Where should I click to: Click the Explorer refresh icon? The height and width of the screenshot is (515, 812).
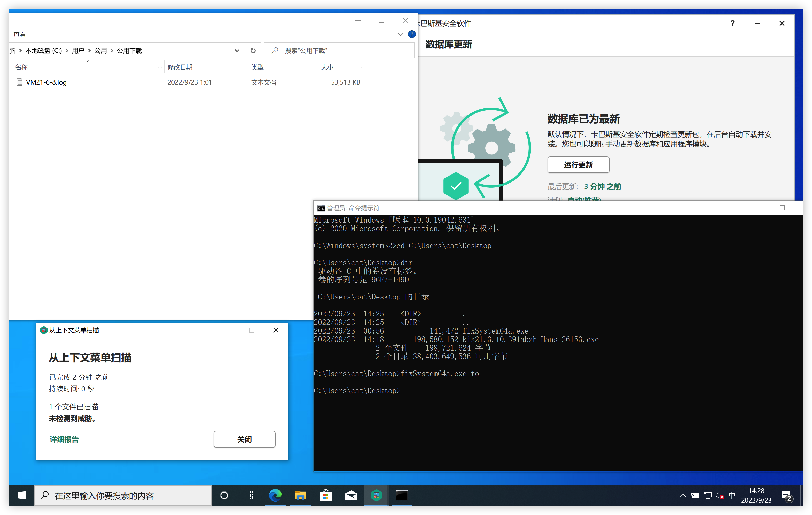pos(253,51)
